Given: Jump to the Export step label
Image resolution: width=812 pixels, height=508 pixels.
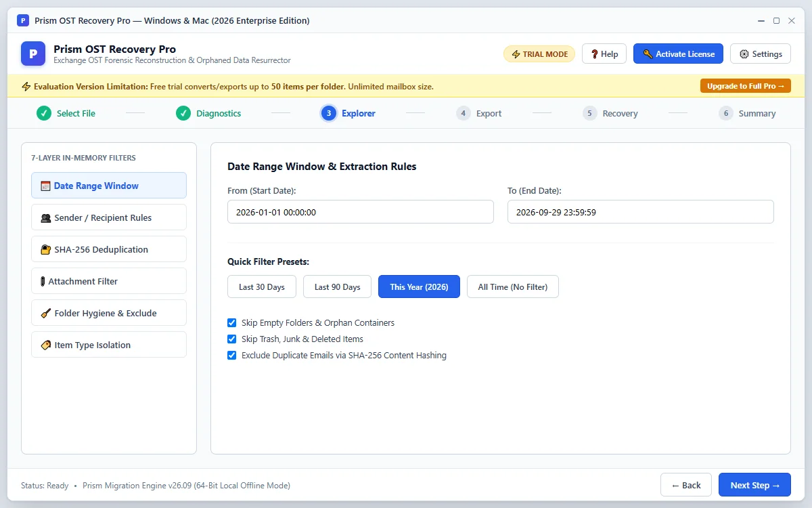Looking at the screenshot, I should click(489, 113).
